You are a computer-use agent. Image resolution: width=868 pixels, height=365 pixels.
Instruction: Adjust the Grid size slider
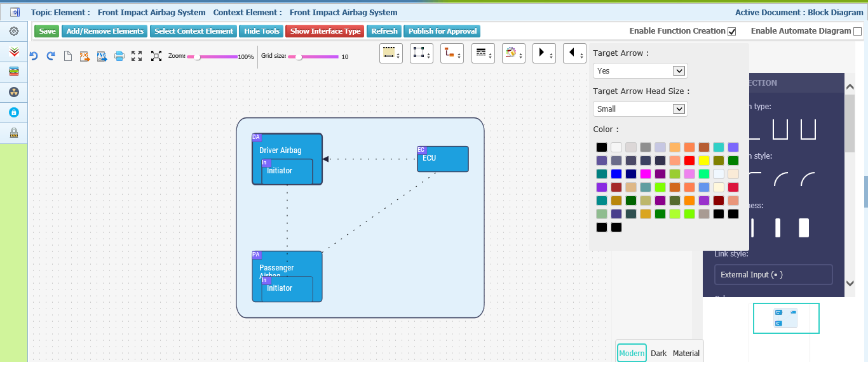pyautogui.click(x=313, y=56)
